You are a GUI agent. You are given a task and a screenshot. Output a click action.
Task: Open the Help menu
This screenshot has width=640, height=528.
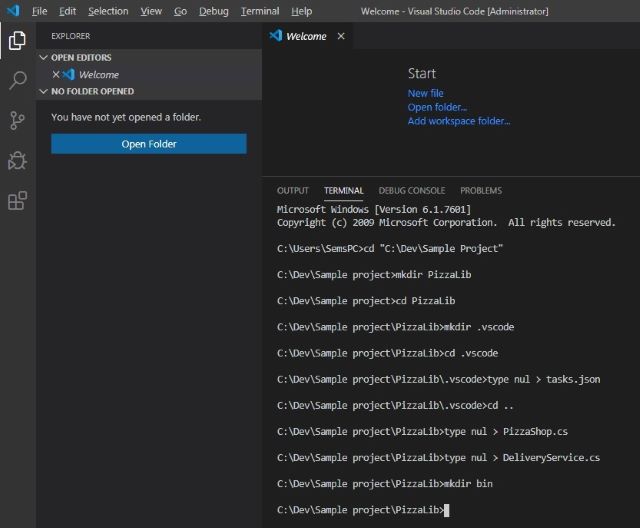coord(302,11)
